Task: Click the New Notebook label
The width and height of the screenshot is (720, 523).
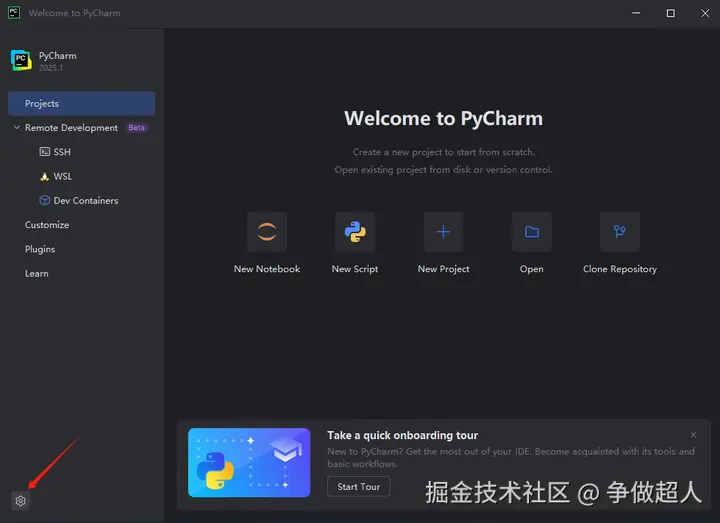Action: pyautogui.click(x=267, y=269)
